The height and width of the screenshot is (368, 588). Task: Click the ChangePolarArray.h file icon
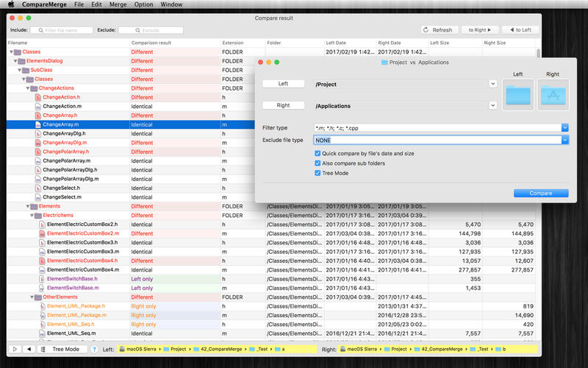(x=38, y=152)
